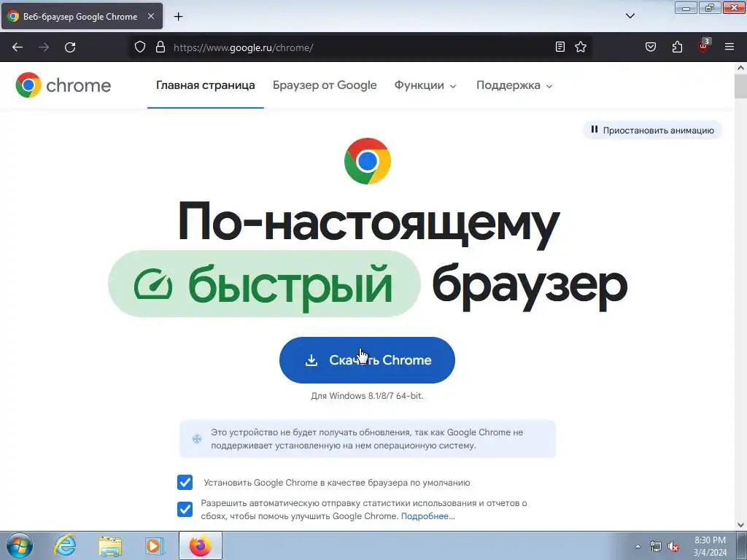Reload the current page
The width and height of the screenshot is (747, 560).
point(70,47)
